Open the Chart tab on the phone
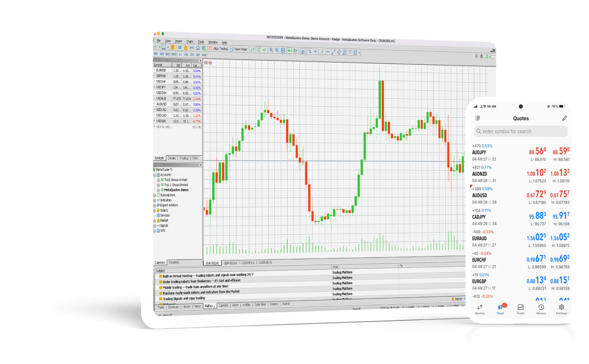The height and width of the screenshot is (364, 589). click(500, 309)
